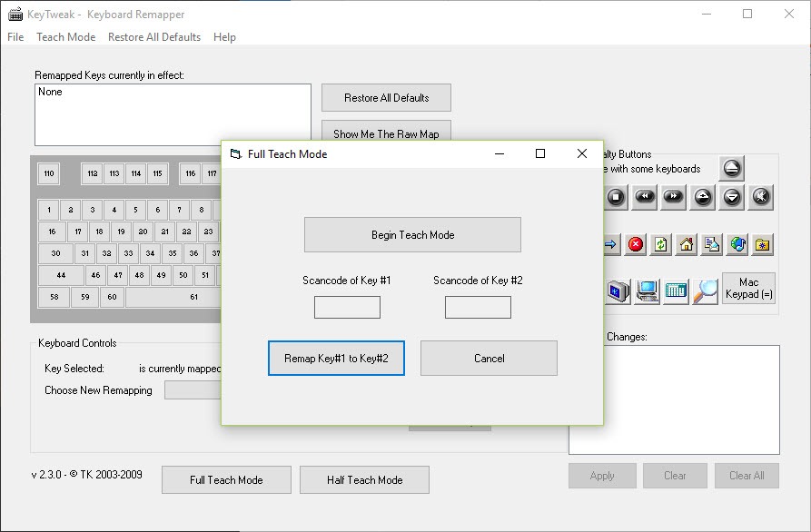Viewport: 811px width, 532px height.
Task: Click Restore All Defaults button in main window
Action: tap(386, 98)
